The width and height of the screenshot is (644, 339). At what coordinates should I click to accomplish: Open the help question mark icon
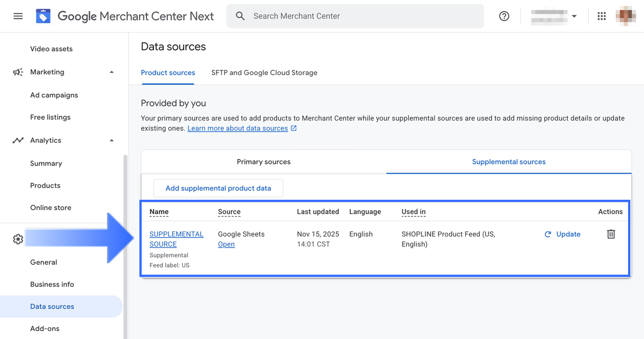(504, 16)
